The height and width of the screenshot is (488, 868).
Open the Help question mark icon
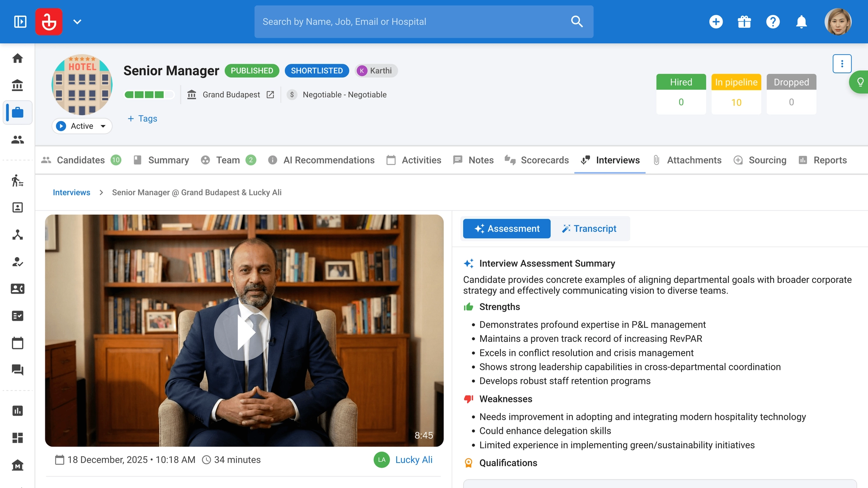[x=773, y=22]
